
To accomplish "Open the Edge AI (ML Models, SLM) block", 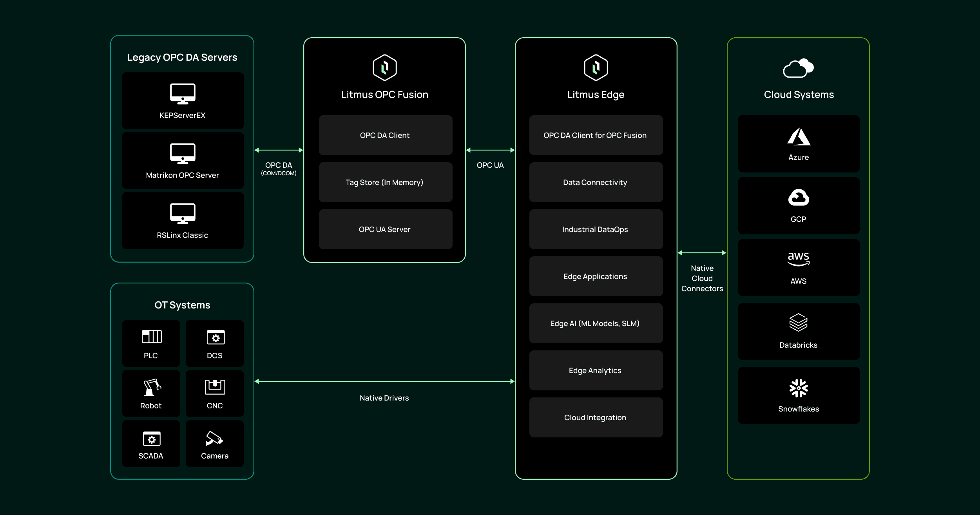I will [596, 323].
